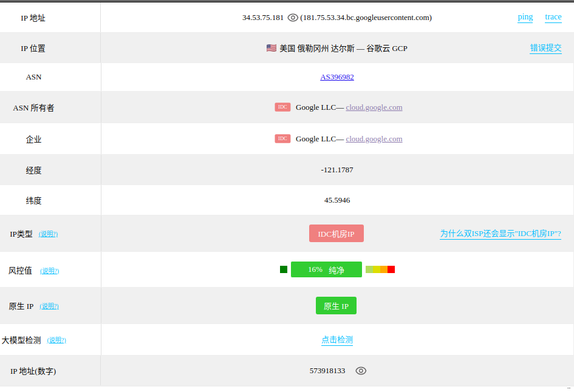Open 说明 help next to 风控值
The image size is (574, 392).
coord(50,271)
